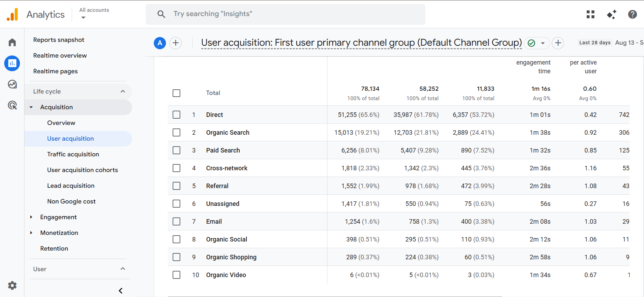This screenshot has width=644, height=297.
Task: Check the Organic Search row checkbox
Action: click(176, 133)
